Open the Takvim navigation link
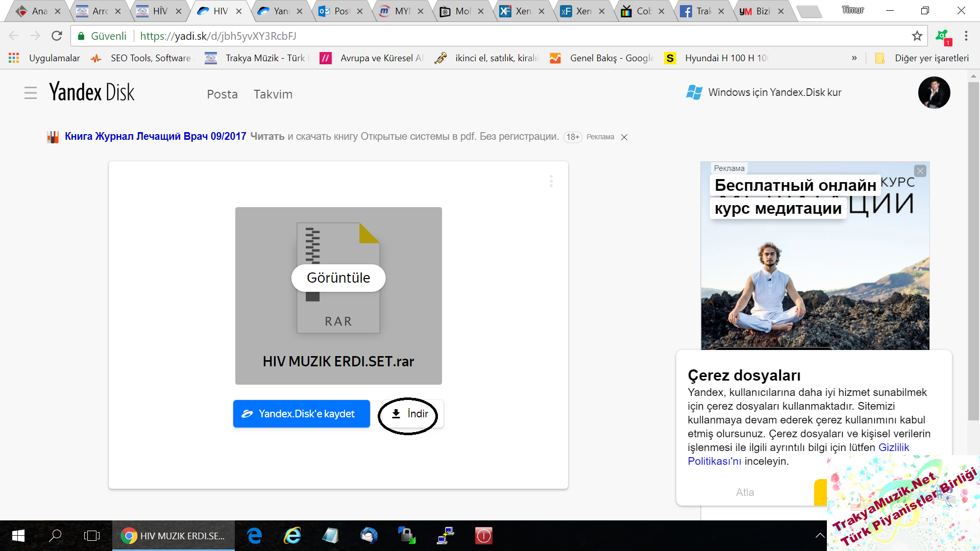980x551 pixels. (x=273, y=94)
